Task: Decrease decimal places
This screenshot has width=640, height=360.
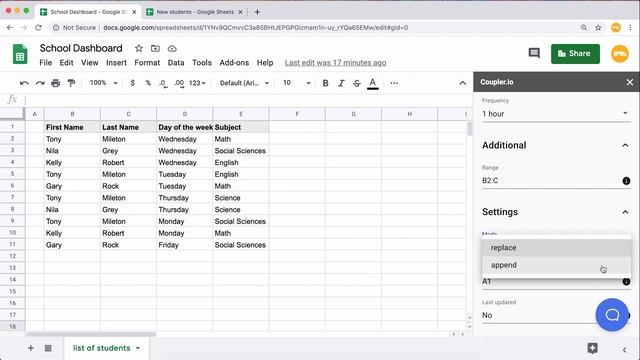Action: point(163,83)
